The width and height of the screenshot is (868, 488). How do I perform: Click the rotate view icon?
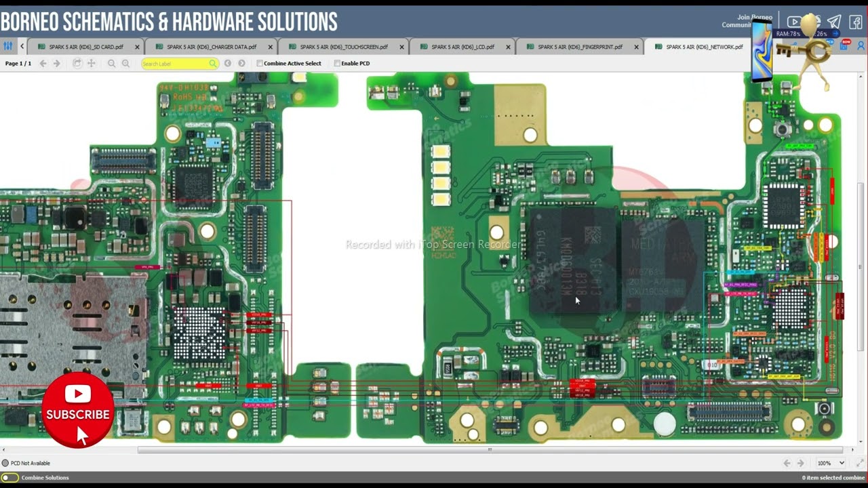(x=77, y=63)
